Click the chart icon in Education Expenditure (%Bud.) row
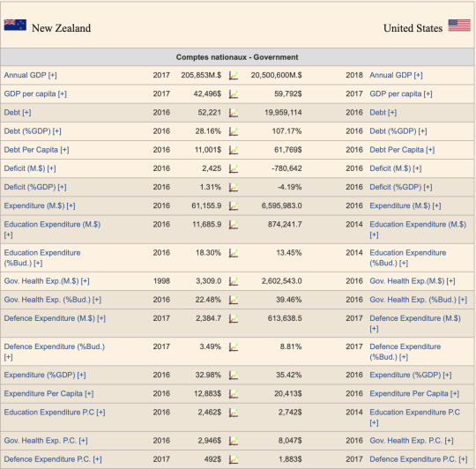 coord(234,253)
